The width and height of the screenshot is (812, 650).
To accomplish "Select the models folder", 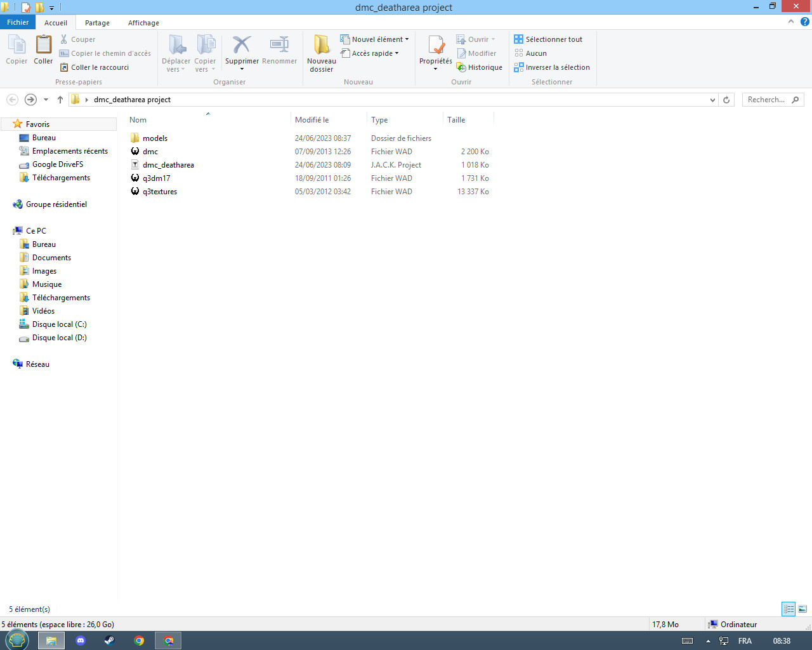I will (x=310, y=138).
